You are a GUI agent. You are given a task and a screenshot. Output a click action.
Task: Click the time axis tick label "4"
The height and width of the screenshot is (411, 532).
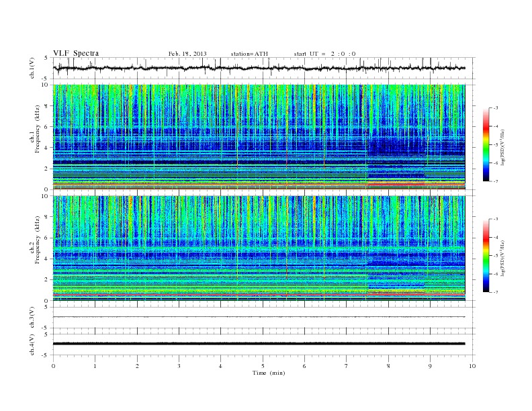tap(220, 366)
